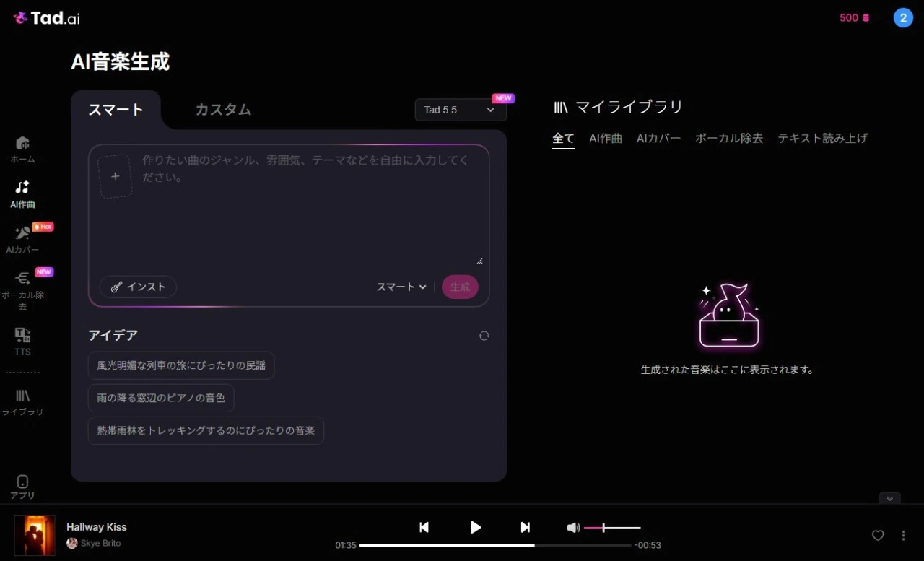
Task: Click the 生成 generate button
Action: click(460, 287)
